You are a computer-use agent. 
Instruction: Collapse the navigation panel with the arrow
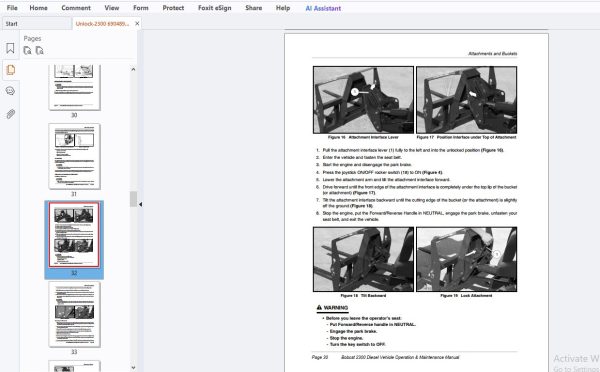point(140,204)
